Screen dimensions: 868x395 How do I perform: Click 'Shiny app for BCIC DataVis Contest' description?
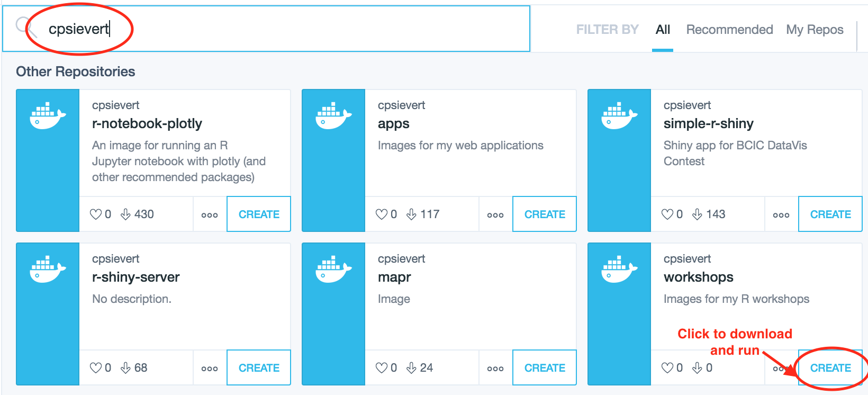pyautogui.click(x=735, y=153)
